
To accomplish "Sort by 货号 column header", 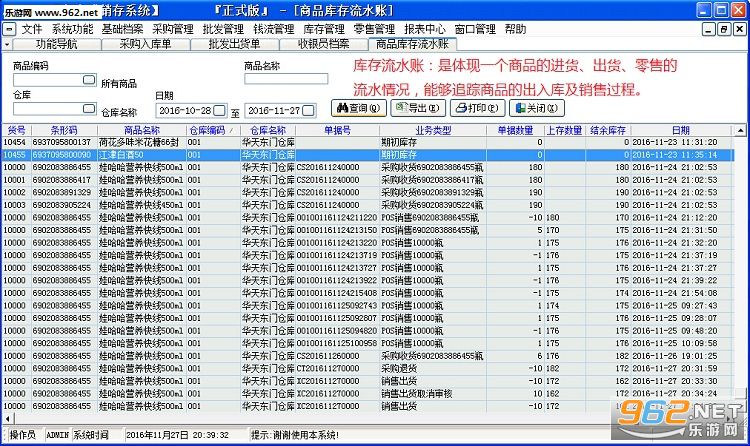I will 17,130.
